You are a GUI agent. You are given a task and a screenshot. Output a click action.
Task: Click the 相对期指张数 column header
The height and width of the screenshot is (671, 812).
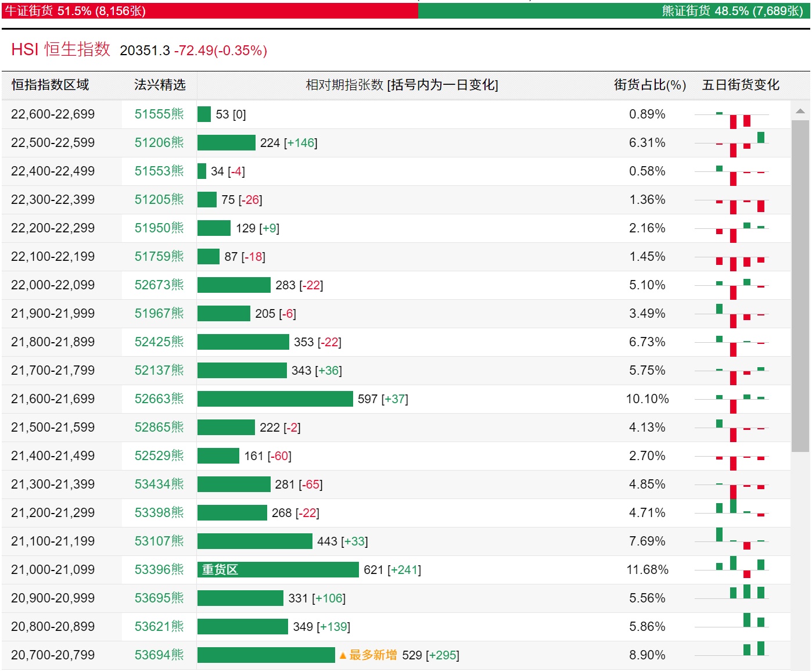(x=402, y=85)
